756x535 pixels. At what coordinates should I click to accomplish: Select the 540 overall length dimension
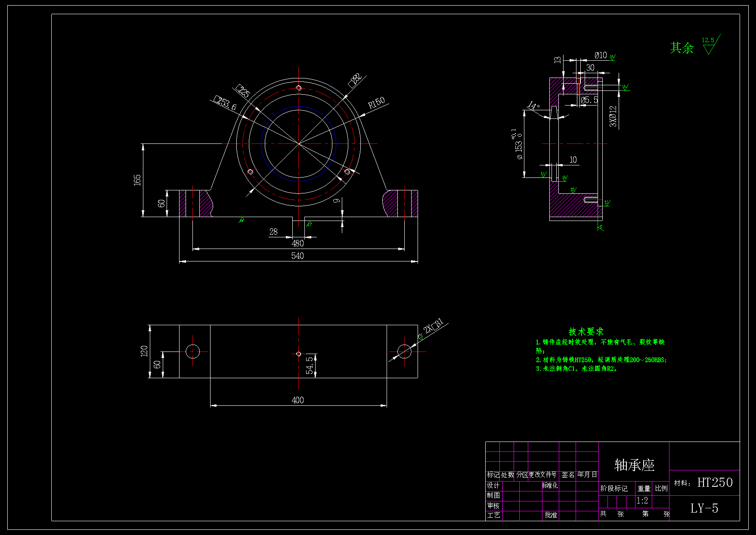297,256
